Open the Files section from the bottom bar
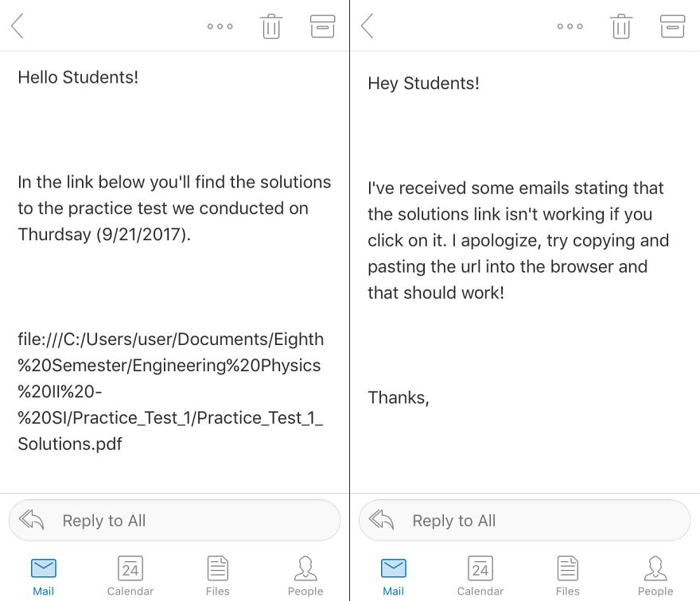700x601 pixels. coord(218,574)
